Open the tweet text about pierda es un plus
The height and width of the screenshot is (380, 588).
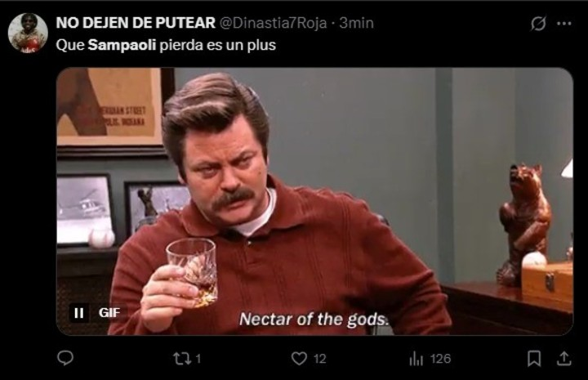166,45
